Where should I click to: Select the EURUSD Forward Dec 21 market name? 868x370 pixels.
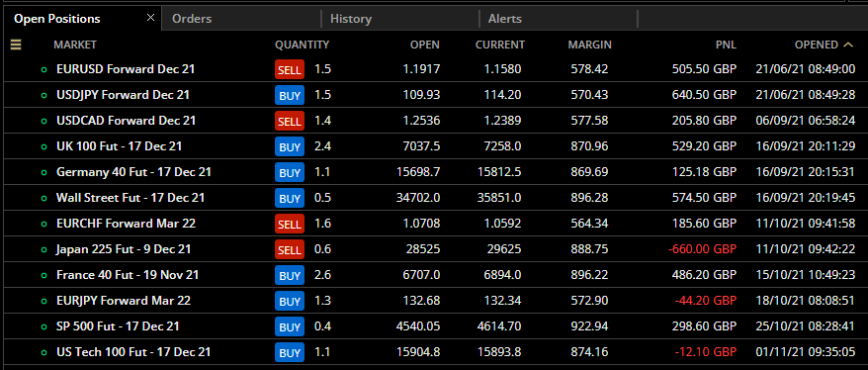(126, 69)
